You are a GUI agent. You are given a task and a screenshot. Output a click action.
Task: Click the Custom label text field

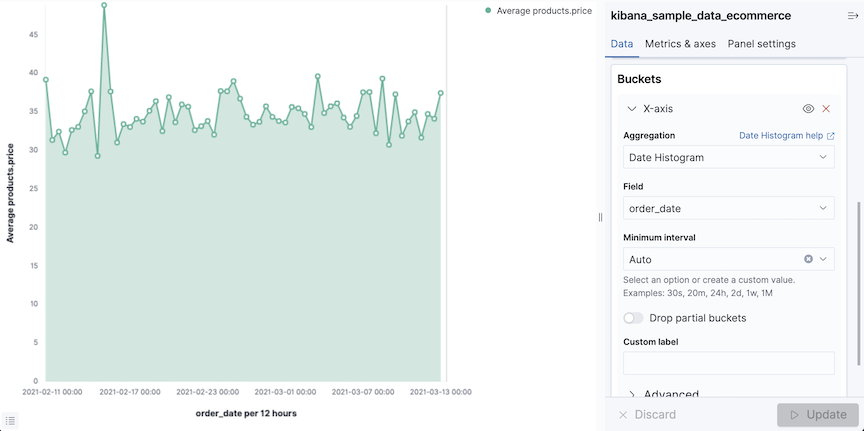(728, 363)
